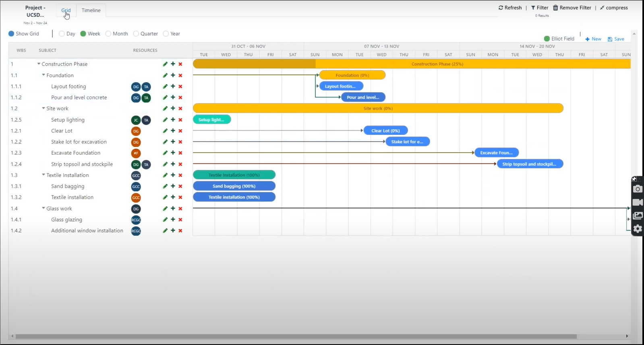
Task: Add a subtask under Foundation with plus icon
Action: point(173,75)
